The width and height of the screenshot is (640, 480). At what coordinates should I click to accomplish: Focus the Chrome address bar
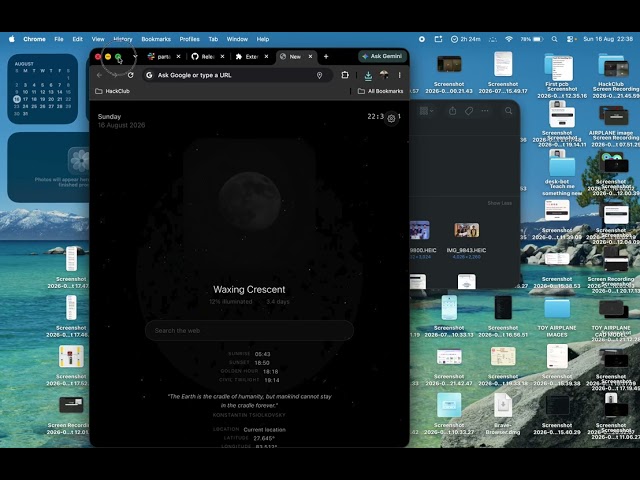point(237,75)
